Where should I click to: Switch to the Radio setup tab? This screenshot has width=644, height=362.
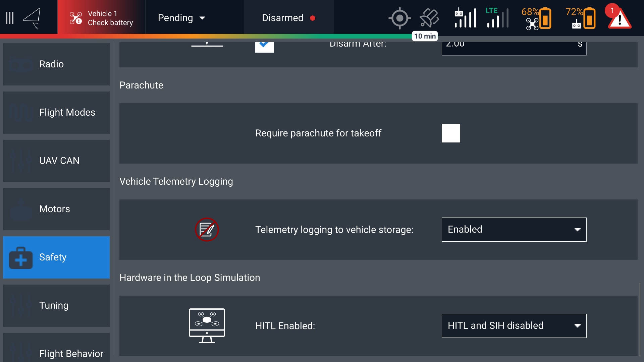[x=56, y=64]
